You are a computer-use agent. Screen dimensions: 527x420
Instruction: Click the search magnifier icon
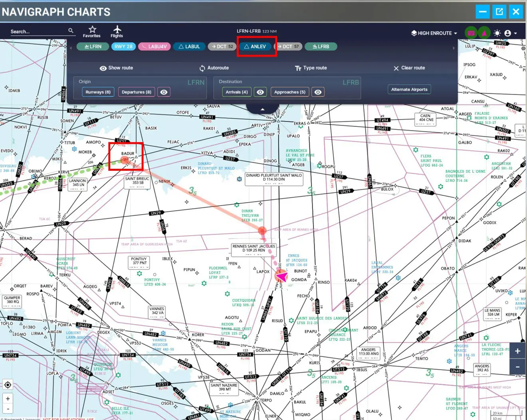point(71,31)
